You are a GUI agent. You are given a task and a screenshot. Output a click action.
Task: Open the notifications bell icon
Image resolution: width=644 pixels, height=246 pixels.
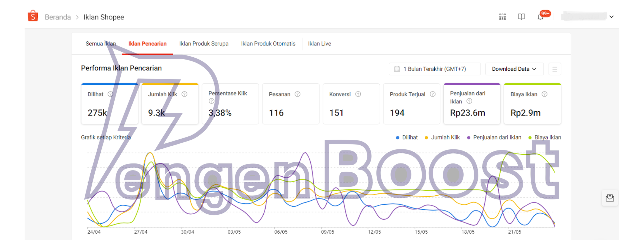[x=540, y=17]
